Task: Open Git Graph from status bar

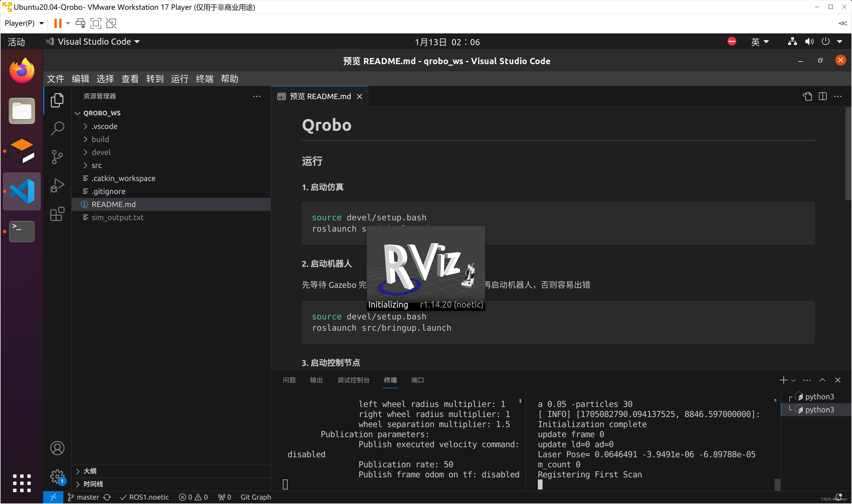Action: point(256,497)
